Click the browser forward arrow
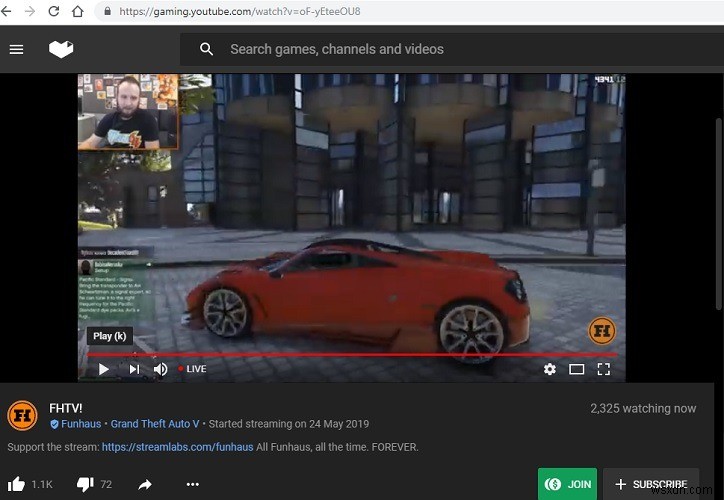724x500 pixels. (x=30, y=11)
